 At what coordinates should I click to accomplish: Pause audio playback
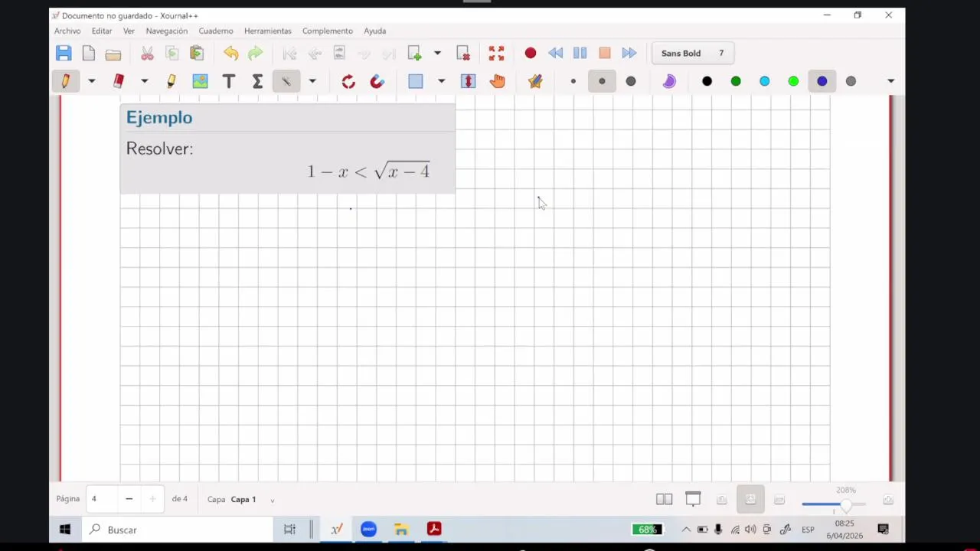click(580, 54)
